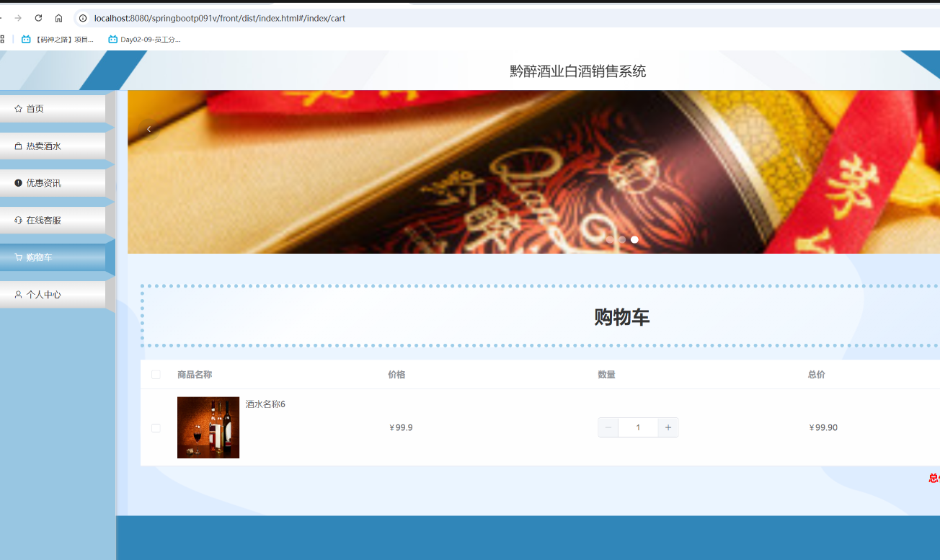Select the third carousel indicator dot
The image size is (940, 560).
634,239
